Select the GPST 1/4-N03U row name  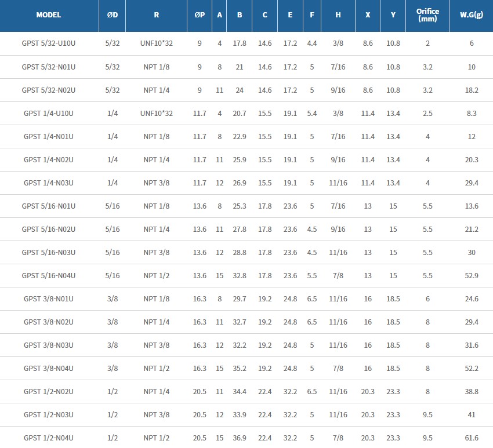pyautogui.click(x=49, y=183)
